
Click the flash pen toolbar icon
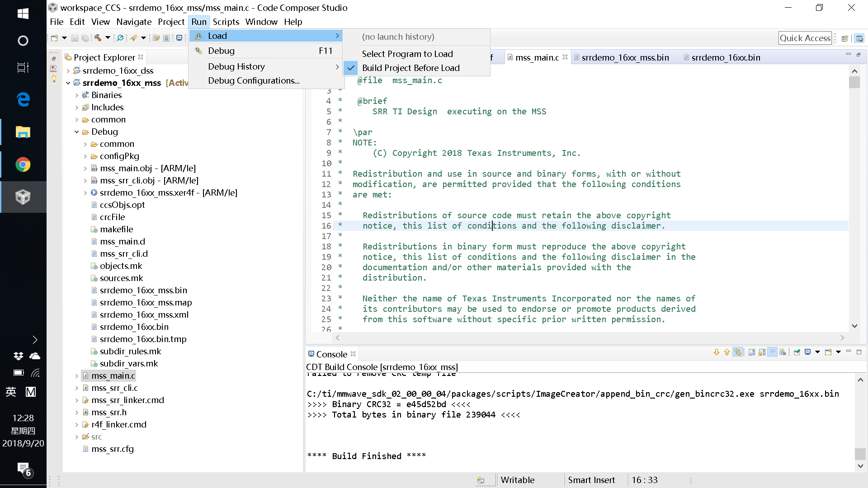[133, 38]
